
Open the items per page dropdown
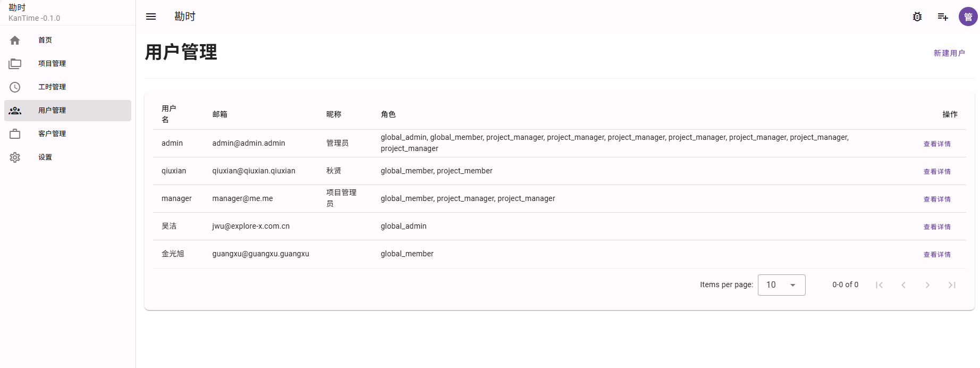tap(781, 285)
